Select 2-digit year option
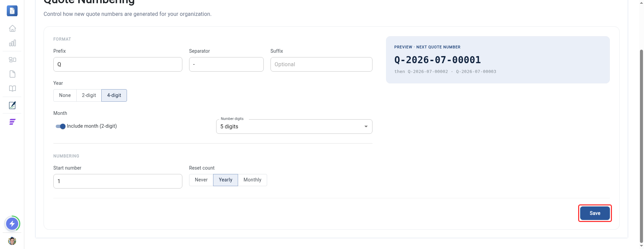 pos(89,95)
